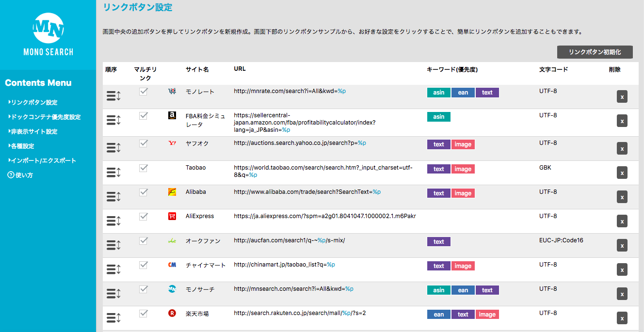Click the 楽天市場 R icon
This screenshot has height=332, width=644.
(172, 313)
